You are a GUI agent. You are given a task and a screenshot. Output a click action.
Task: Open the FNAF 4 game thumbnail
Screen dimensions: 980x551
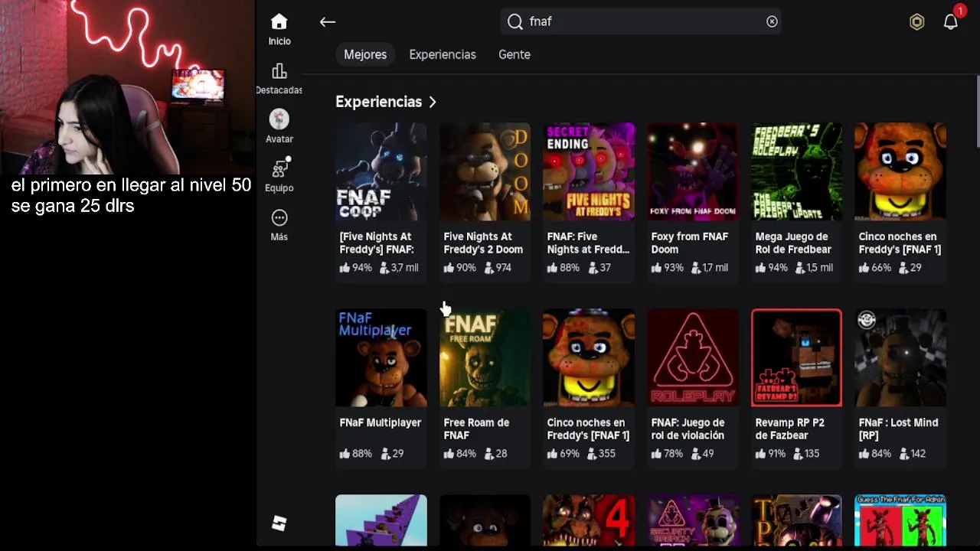click(x=589, y=520)
